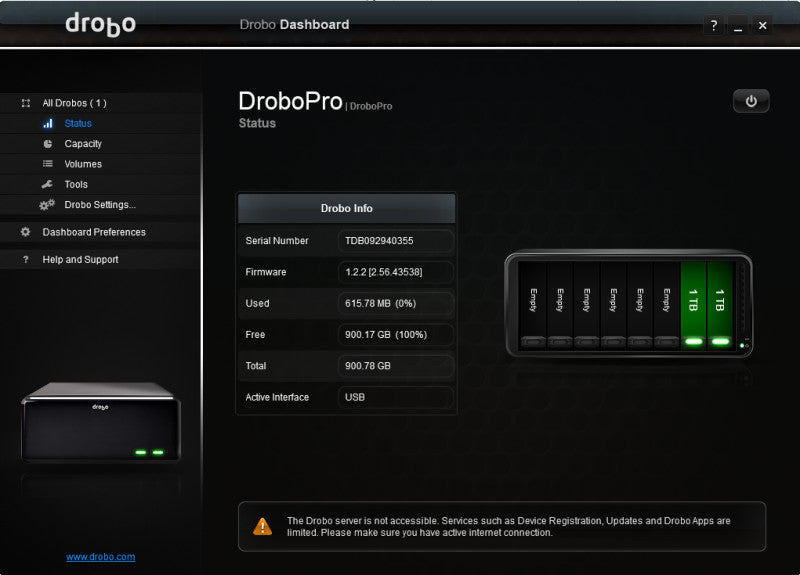Click the Drobo Dashboard title text
800x575 pixels.
(294, 24)
